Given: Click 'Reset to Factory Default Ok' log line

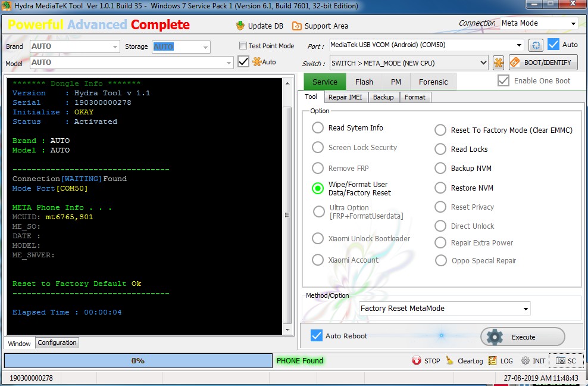Looking at the screenshot, I should click(x=77, y=284).
